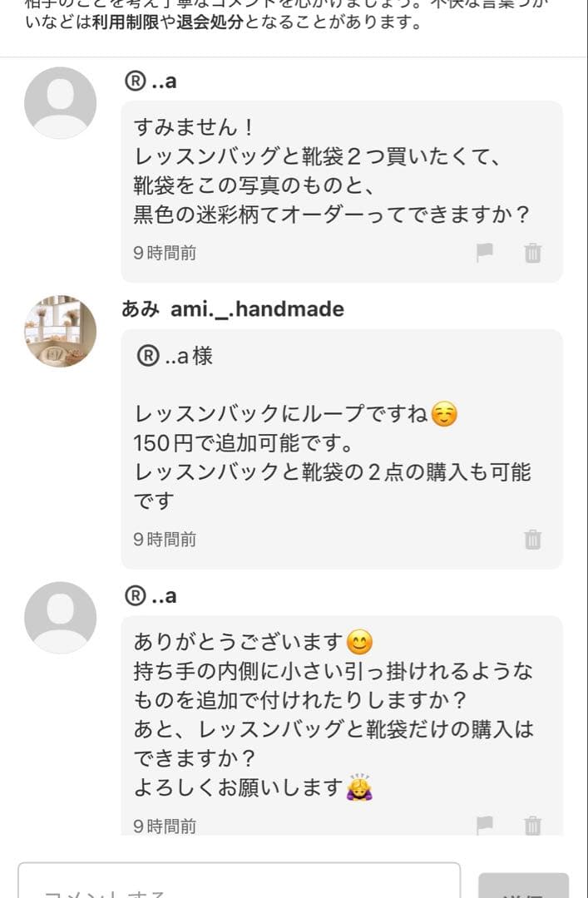This screenshot has width=588, height=898.
Task: Tap the timestamp under ami._.handmade's reply
Action: tap(161, 539)
